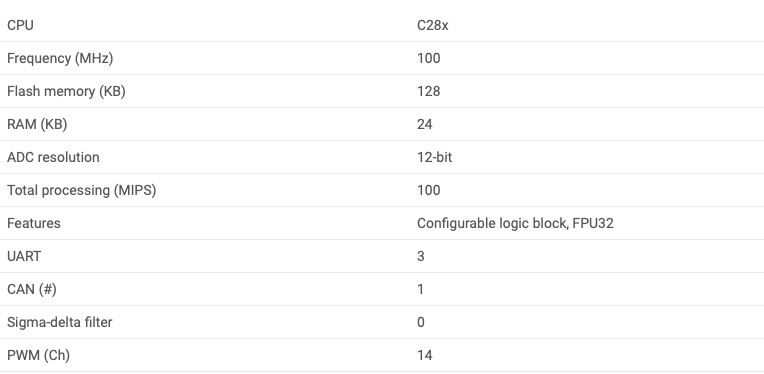Select the PWM channel value 14
This screenshot has width=764, height=374.
point(424,355)
